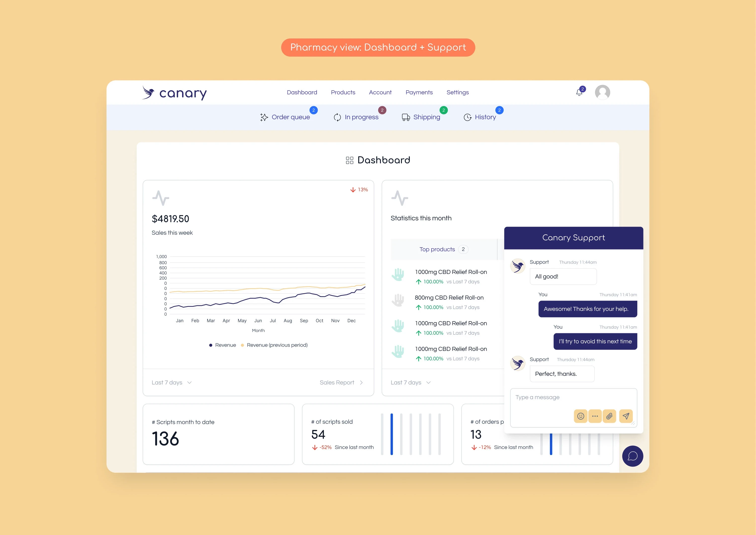Send message with paper plane icon
Image resolution: width=756 pixels, height=535 pixels.
(626, 416)
